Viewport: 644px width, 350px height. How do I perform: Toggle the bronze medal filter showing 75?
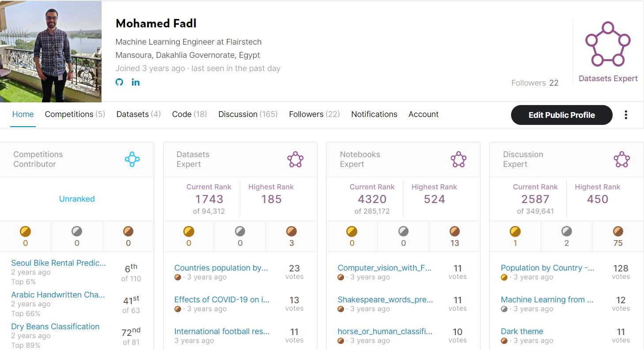[617, 230]
